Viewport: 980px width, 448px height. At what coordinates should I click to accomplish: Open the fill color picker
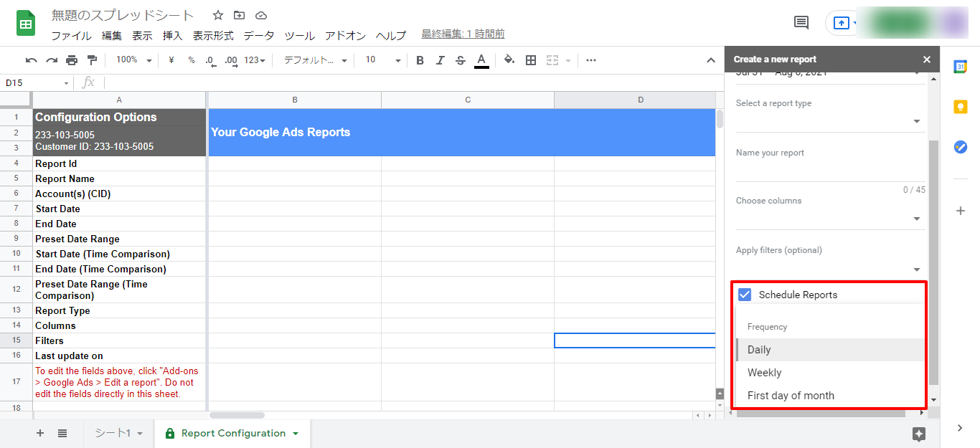(509, 60)
